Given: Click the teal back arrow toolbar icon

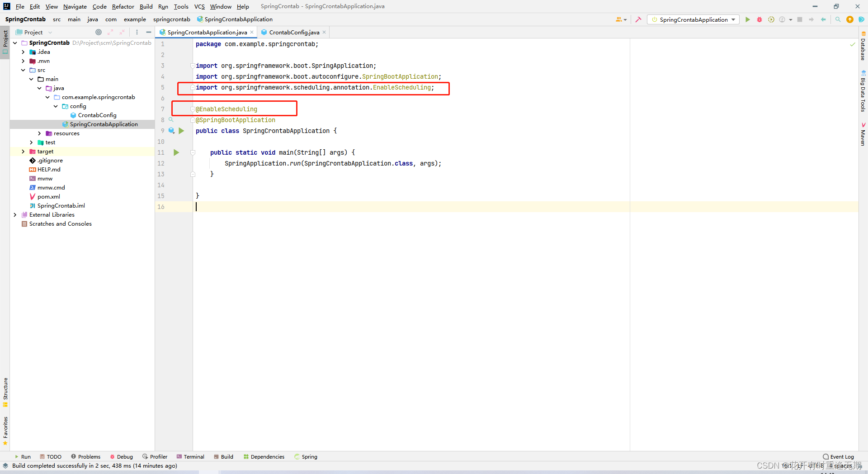Looking at the screenshot, I should pyautogui.click(x=823, y=19).
